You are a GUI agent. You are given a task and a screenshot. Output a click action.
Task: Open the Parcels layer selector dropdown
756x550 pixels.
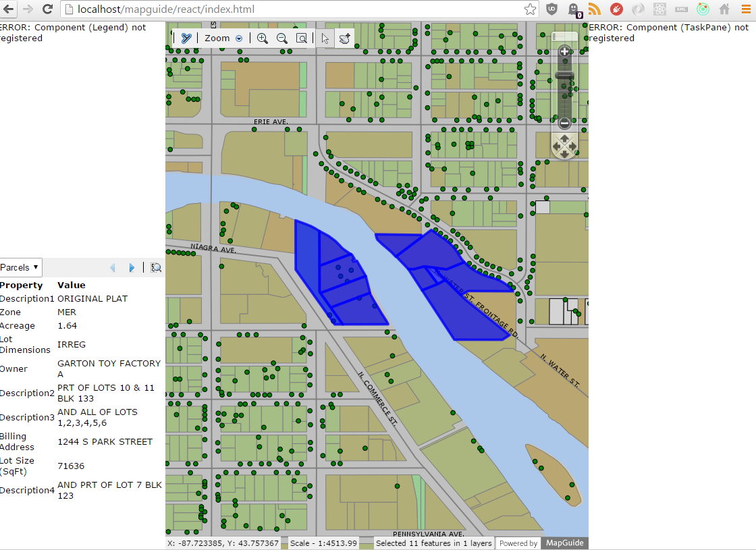(20, 267)
